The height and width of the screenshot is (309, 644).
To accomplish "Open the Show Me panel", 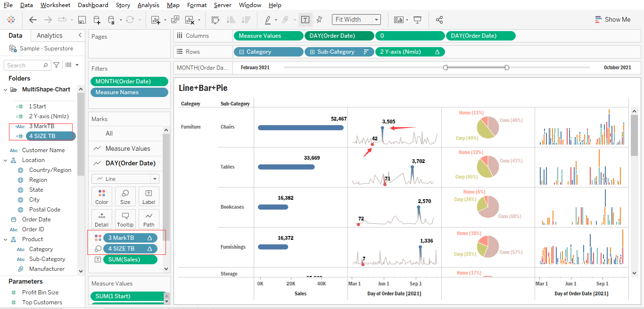I will (613, 19).
